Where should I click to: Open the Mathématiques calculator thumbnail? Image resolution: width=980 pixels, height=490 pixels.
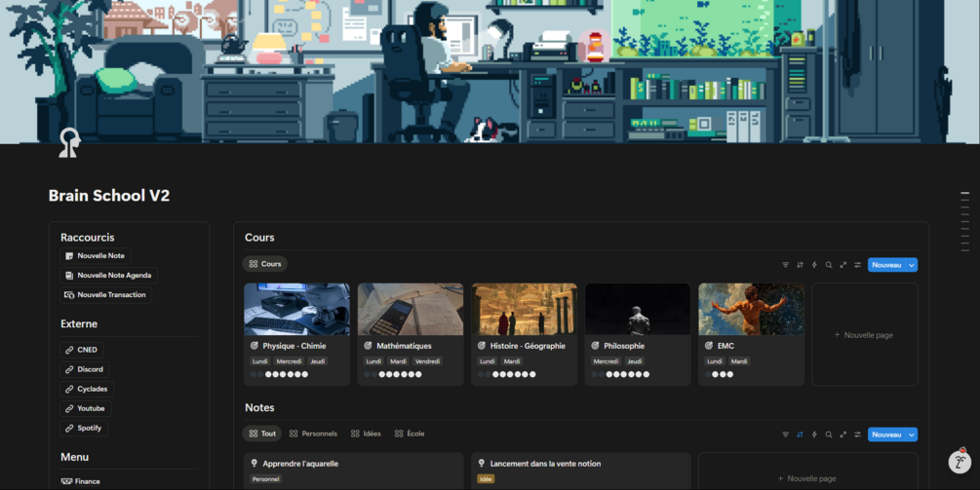tap(411, 309)
